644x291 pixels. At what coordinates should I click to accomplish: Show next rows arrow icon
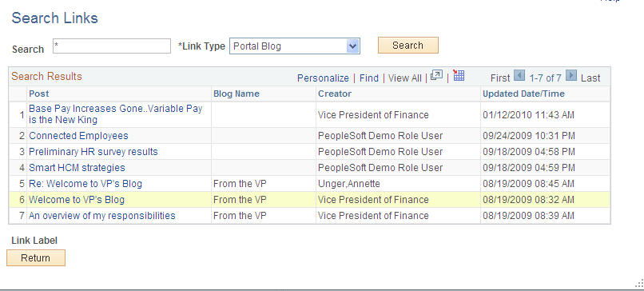(571, 76)
